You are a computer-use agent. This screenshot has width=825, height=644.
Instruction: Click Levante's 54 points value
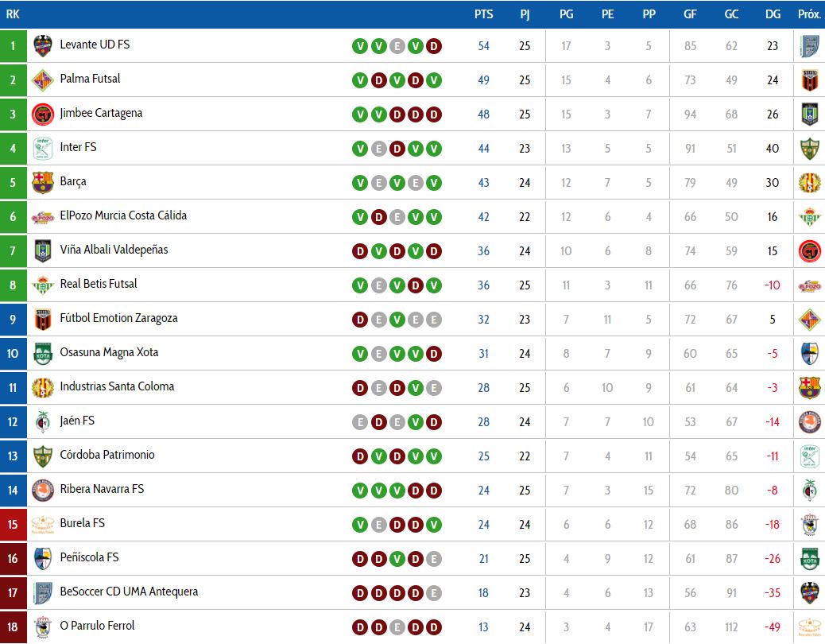(x=483, y=46)
